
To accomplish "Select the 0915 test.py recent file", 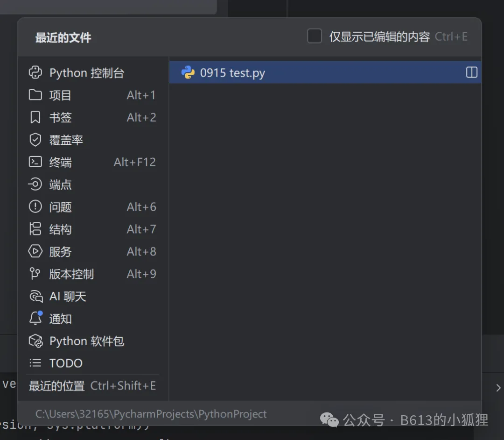I will tap(325, 72).
